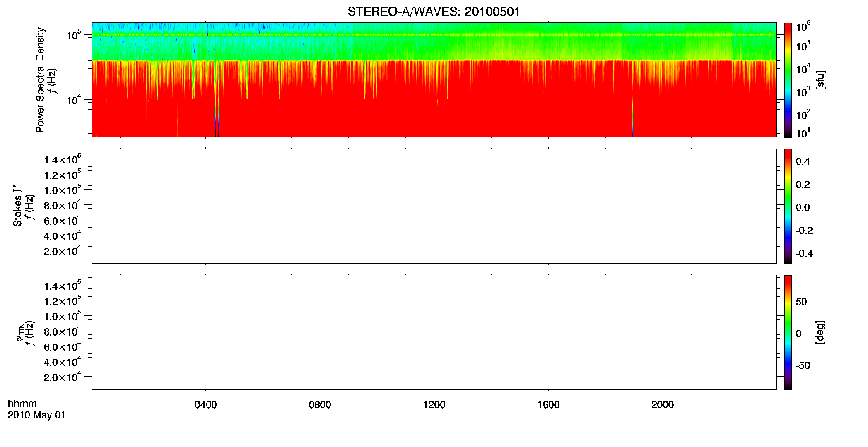
Task: Click the "-0.2" Stokes colorbar value
Action: click(804, 231)
